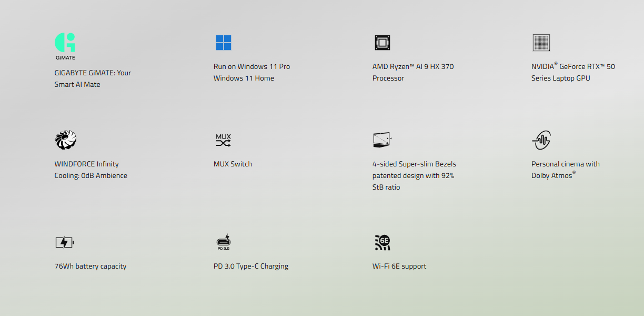This screenshot has height=316, width=644.
Task: Click the PD 3.0 Type-C icon
Action: (x=223, y=242)
